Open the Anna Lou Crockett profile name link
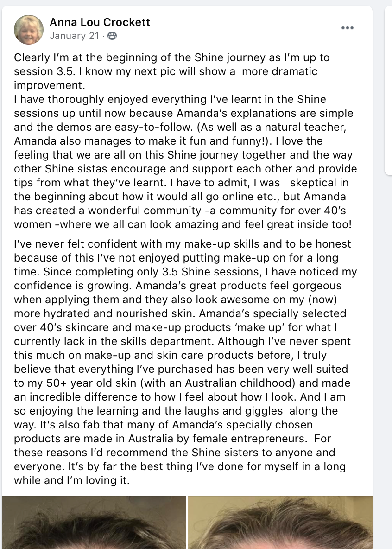 tap(100, 22)
